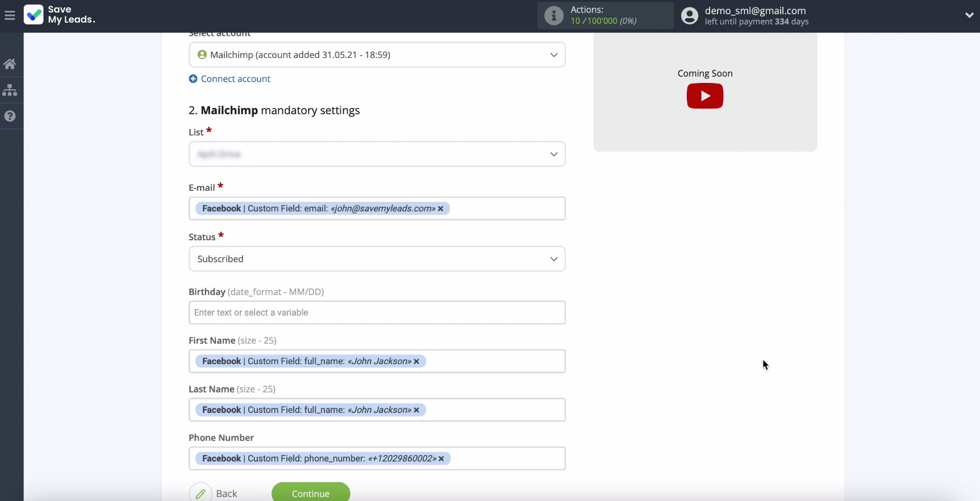Open the List dropdown
Image resolution: width=980 pixels, height=501 pixels.
pyautogui.click(x=377, y=154)
